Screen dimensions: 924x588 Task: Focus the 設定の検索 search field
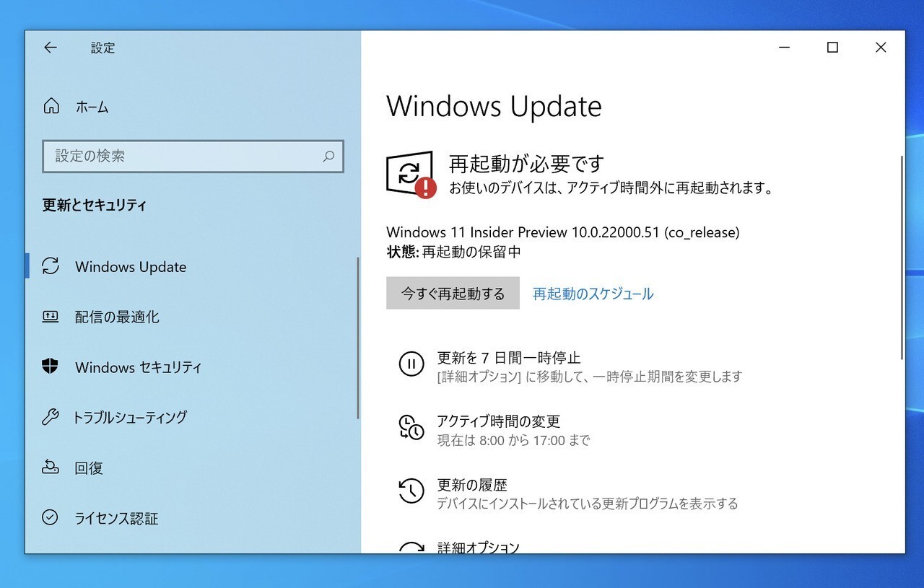[193, 156]
